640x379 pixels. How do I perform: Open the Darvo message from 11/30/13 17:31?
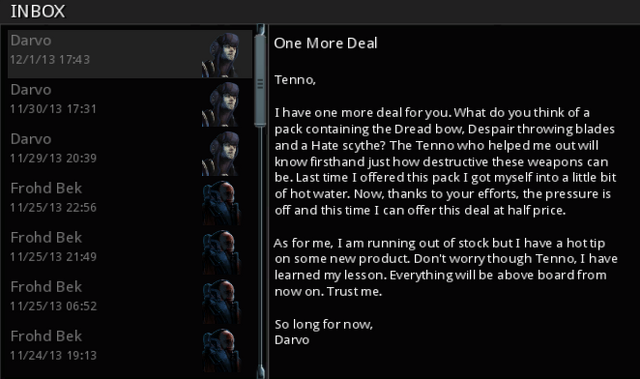tap(130, 104)
